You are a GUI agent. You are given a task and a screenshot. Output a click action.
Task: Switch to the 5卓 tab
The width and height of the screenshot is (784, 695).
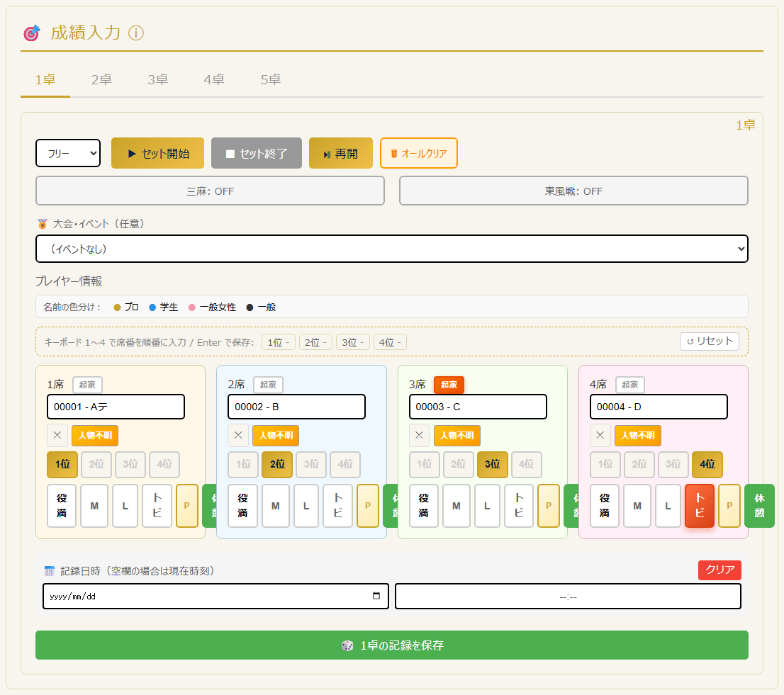(271, 80)
